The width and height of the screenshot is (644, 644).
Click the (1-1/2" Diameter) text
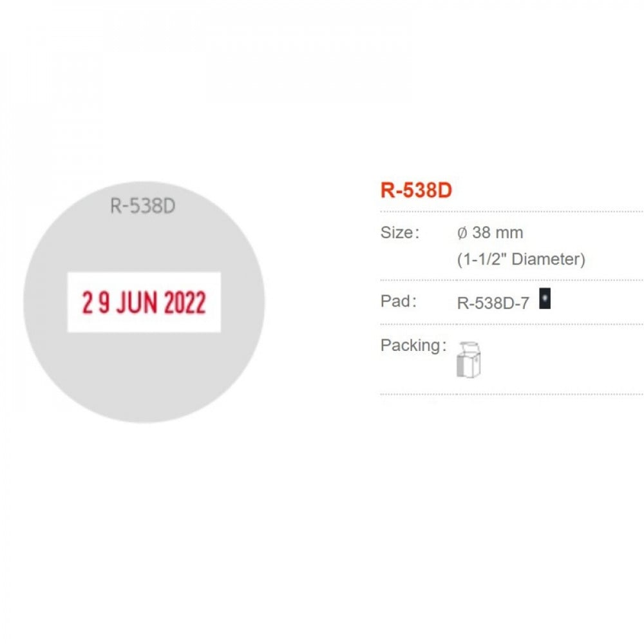(x=521, y=260)
